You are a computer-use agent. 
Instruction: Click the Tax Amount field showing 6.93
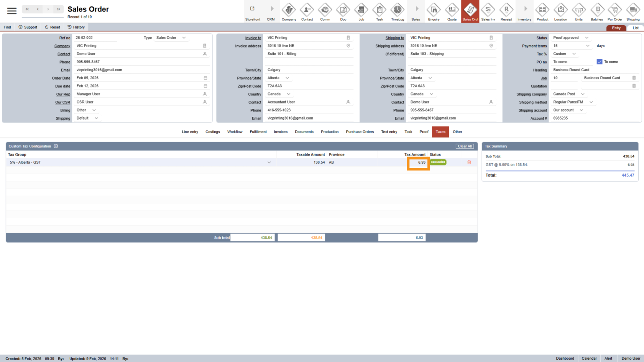(418, 162)
